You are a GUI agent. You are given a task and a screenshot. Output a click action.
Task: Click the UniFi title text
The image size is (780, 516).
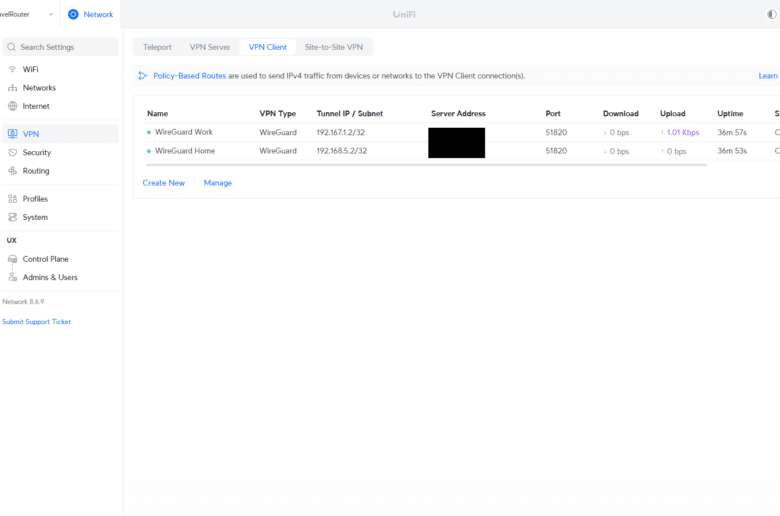tap(404, 14)
